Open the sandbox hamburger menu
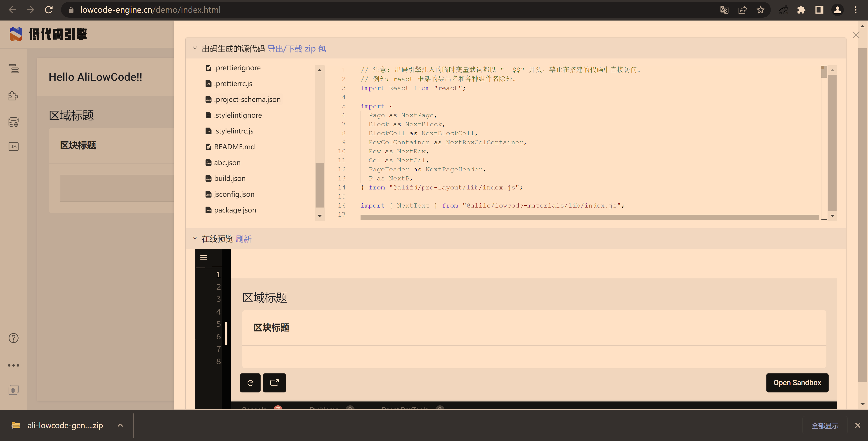Image resolution: width=868 pixels, height=441 pixels. pyautogui.click(x=203, y=257)
